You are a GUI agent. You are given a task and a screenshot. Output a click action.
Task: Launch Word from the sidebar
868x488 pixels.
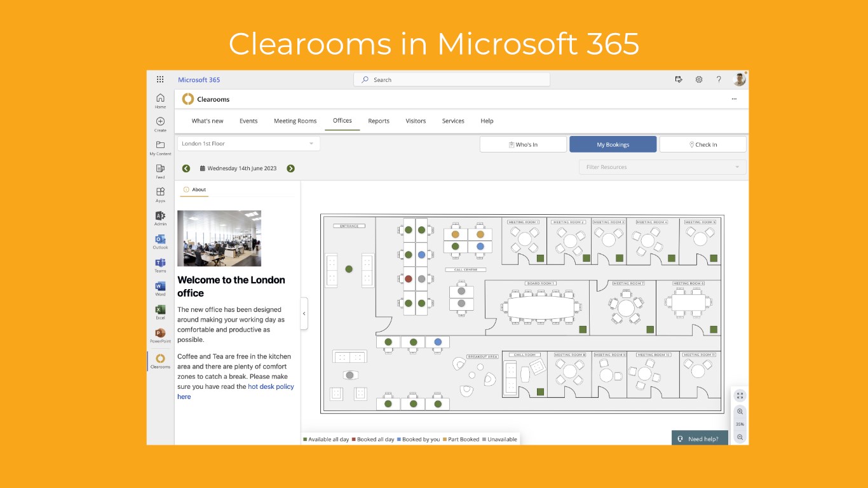160,288
